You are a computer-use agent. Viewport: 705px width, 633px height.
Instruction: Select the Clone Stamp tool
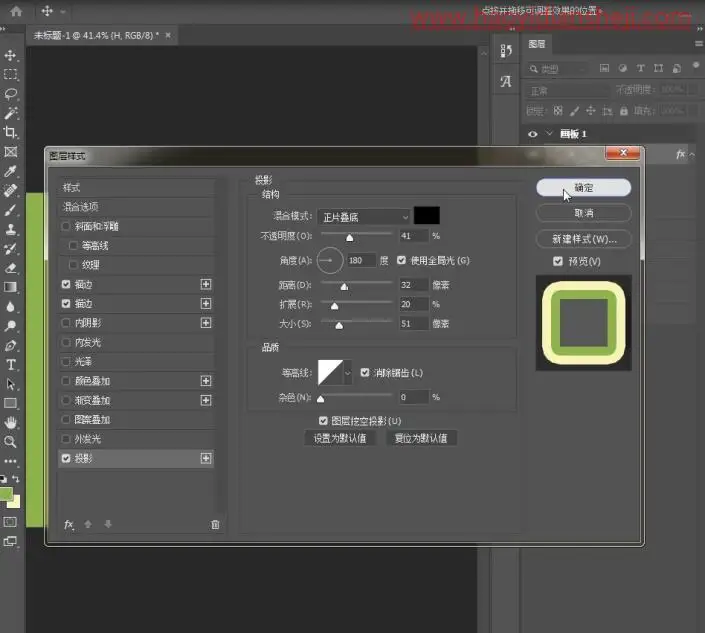[x=10, y=229]
